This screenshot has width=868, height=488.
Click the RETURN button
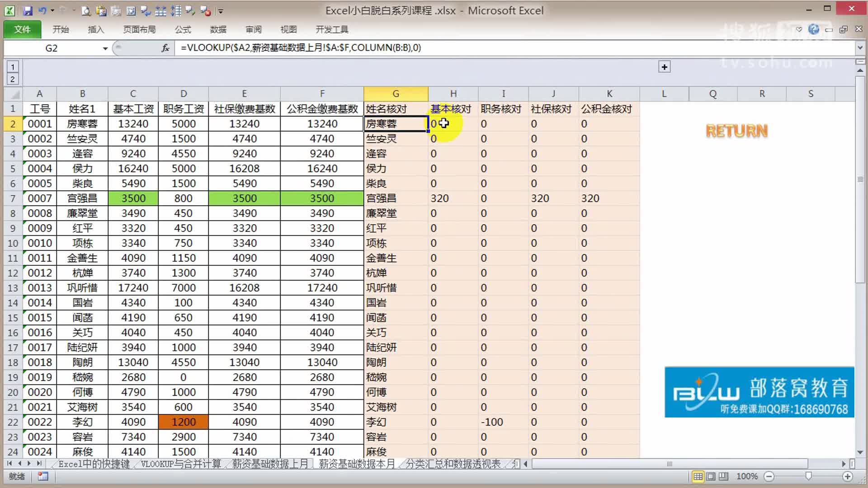[736, 131]
